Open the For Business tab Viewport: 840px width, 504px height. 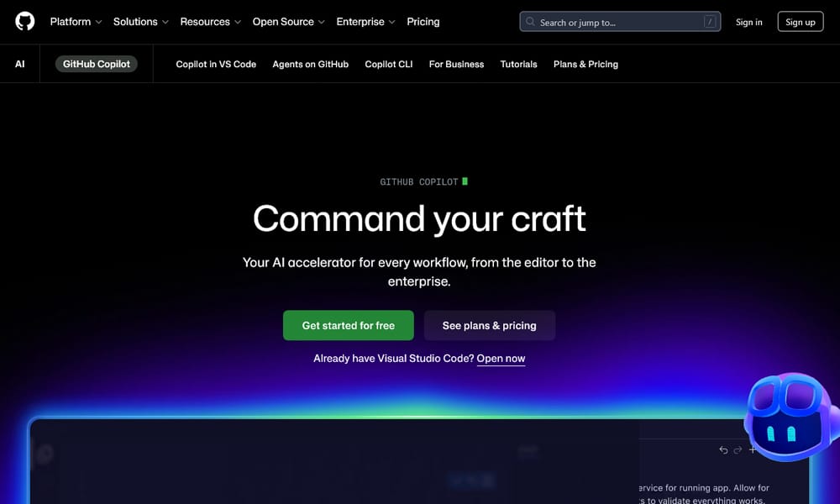click(x=456, y=65)
